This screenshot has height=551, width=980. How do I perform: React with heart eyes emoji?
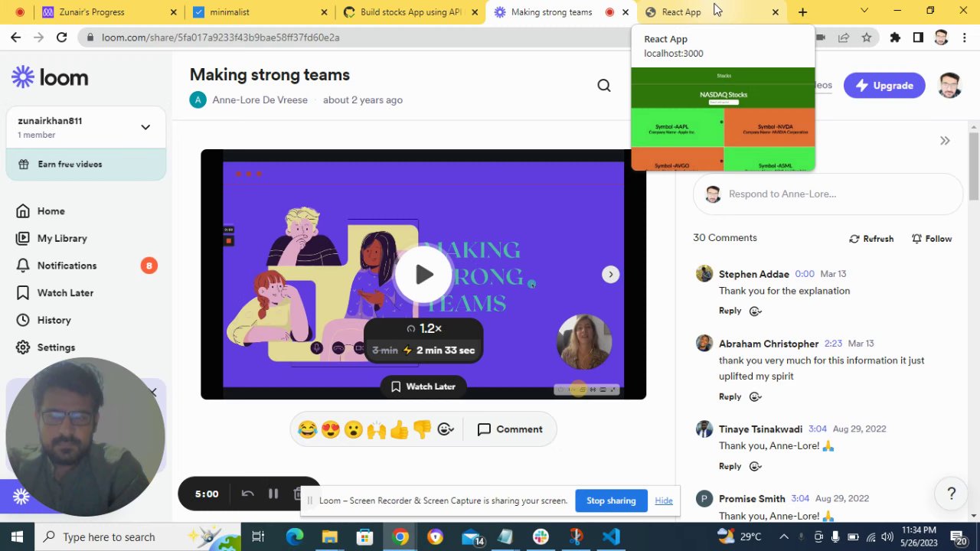pyautogui.click(x=331, y=429)
